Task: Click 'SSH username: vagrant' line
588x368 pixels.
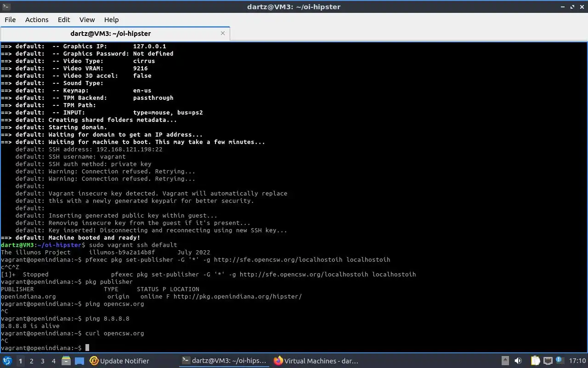Action: tap(70, 156)
